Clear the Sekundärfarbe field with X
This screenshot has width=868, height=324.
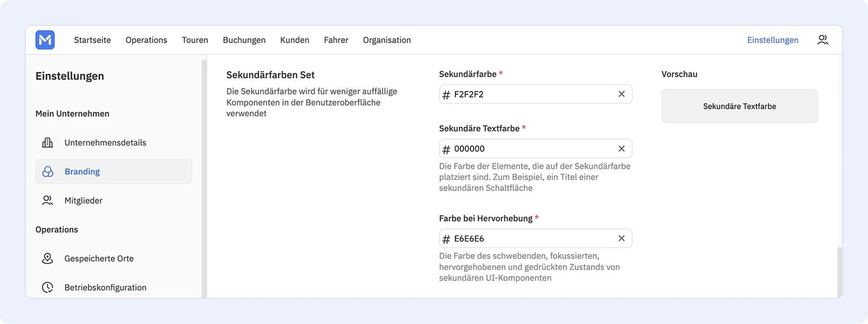621,94
